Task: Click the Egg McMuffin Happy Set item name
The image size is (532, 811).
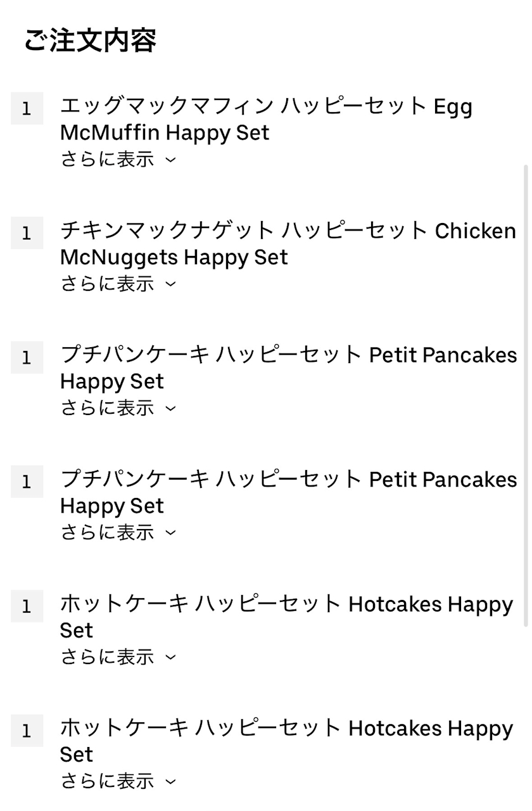Action: point(266,119)
